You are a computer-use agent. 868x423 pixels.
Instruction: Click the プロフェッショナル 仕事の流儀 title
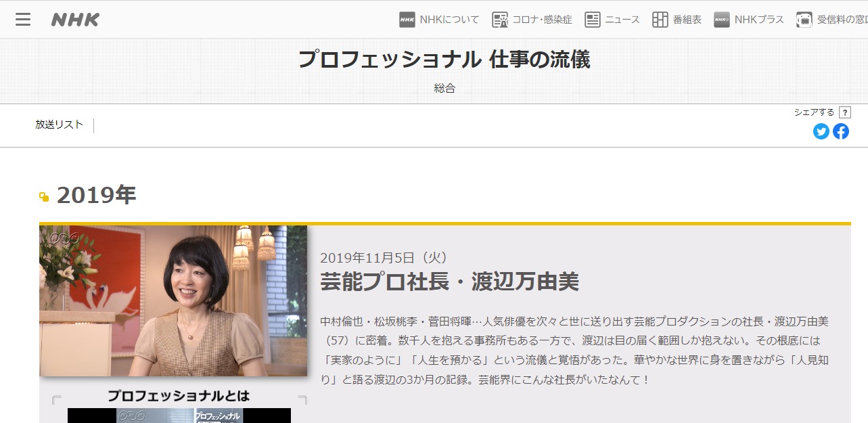tap(444, 60)
